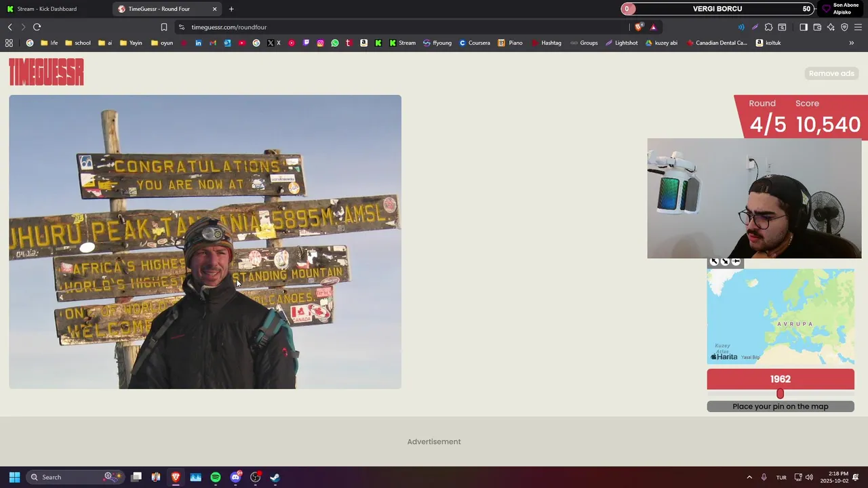Click the TimeGuessr logo
Viewport: 868px width, 488px height.
tap(46, 72)
